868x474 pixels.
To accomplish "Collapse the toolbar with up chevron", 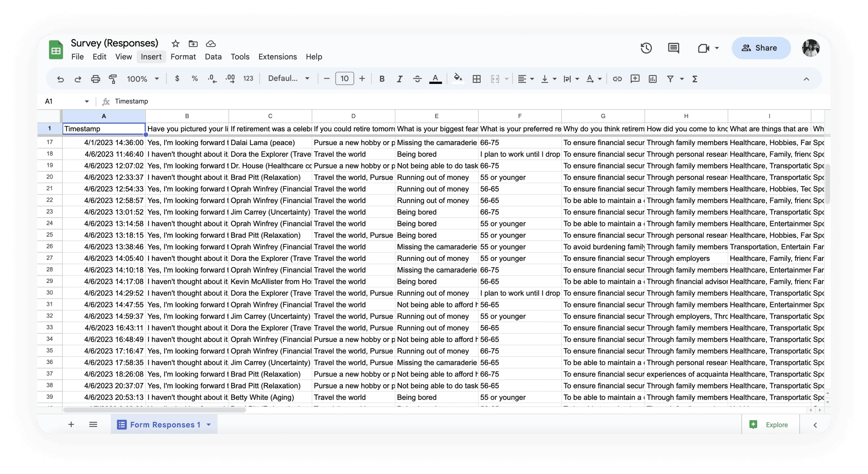I will [x=806, y=79].
